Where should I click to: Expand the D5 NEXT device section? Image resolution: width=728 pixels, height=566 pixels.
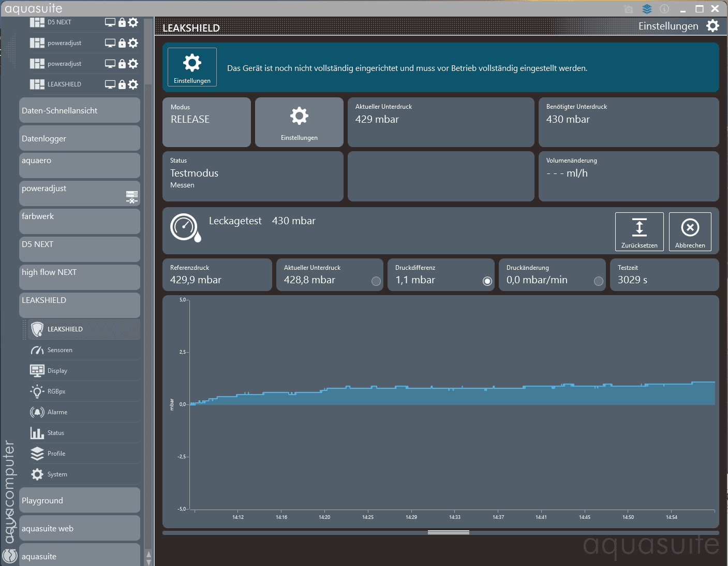point(80,249)
